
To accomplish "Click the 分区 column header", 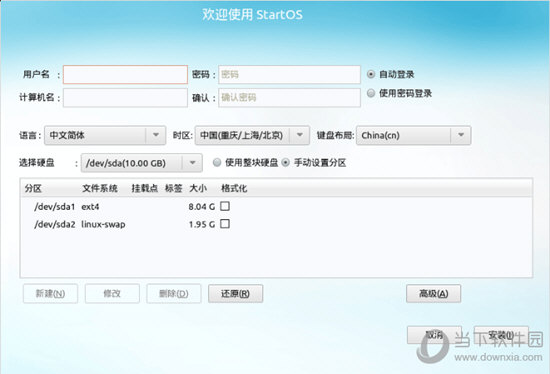I will coord(33,188).
